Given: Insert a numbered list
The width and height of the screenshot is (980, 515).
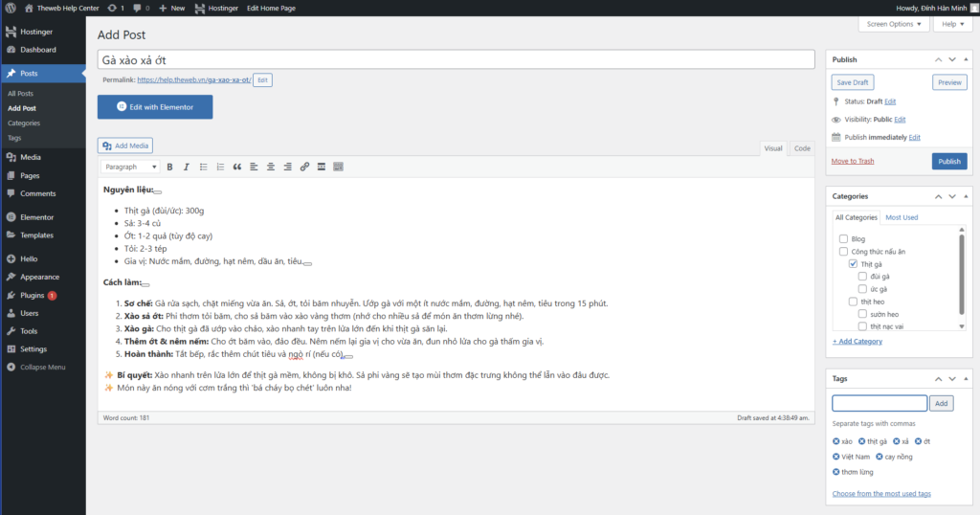Looking at the screenshot, I should pos(219,167).
